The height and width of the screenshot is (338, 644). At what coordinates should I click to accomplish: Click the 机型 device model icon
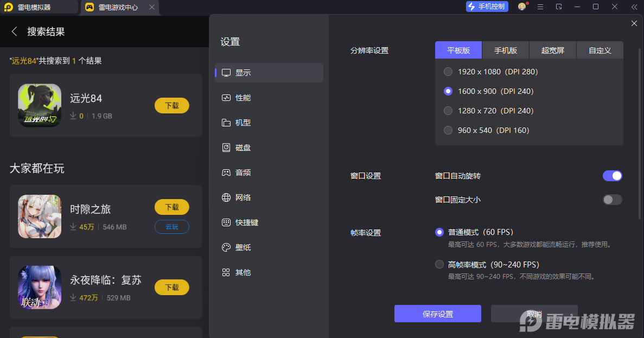pos(226,123)
